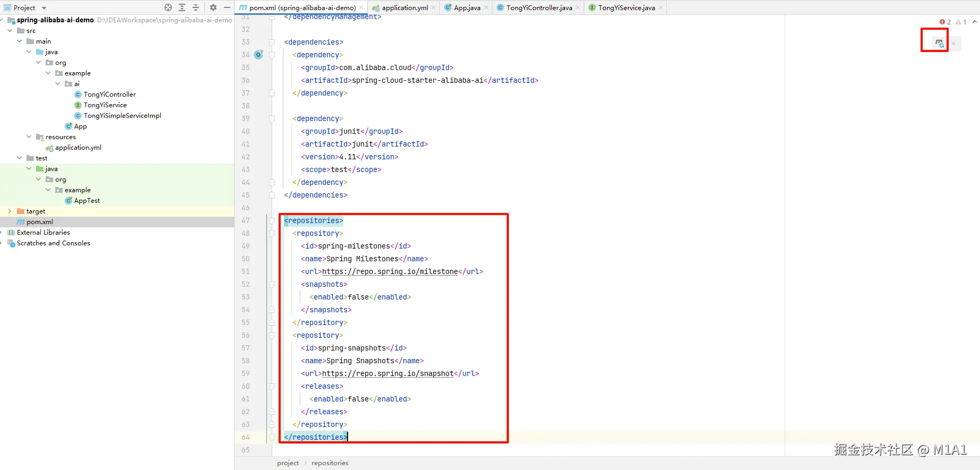Fold the repositories block at line 47
Image resolution: width=980 pixels, height=470 pixels.
pos(272,220)
